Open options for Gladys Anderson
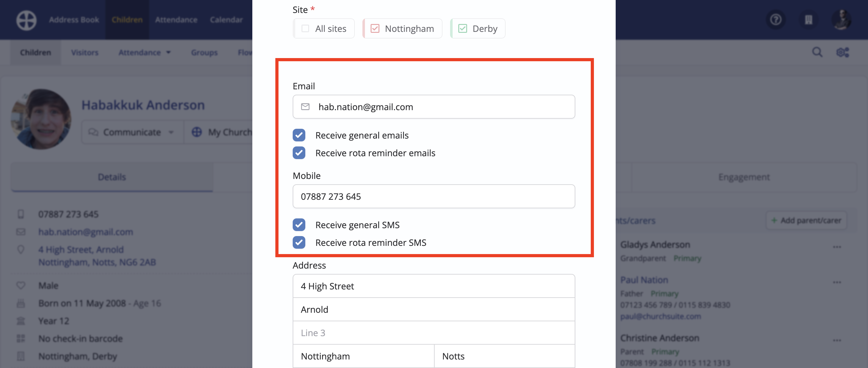Viewport: 868px width, 368px height. coord(837,247)
